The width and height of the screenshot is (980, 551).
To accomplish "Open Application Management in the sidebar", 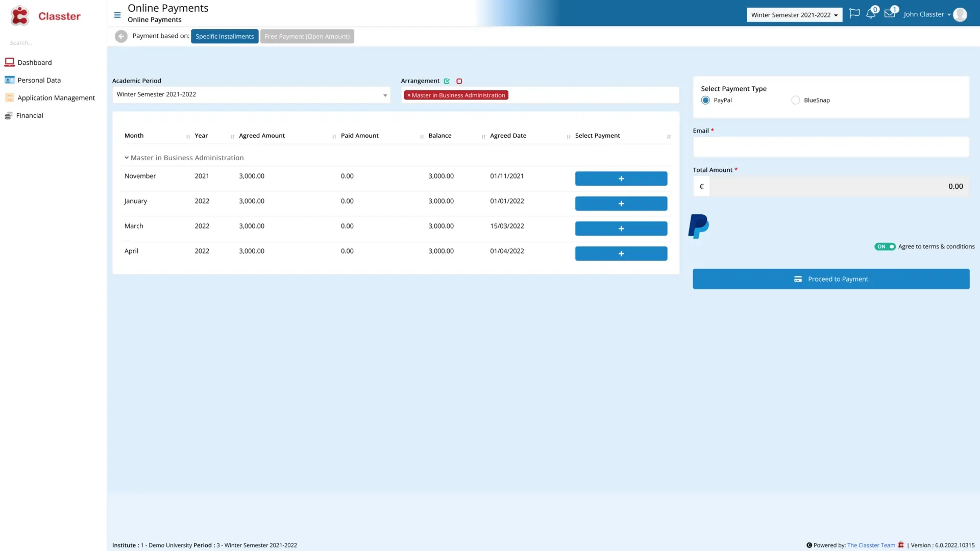I will coord(56,97).
